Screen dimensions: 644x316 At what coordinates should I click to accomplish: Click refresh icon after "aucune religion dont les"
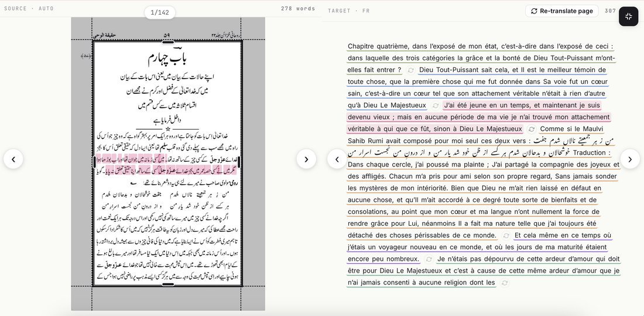click(x=505, y=283)
